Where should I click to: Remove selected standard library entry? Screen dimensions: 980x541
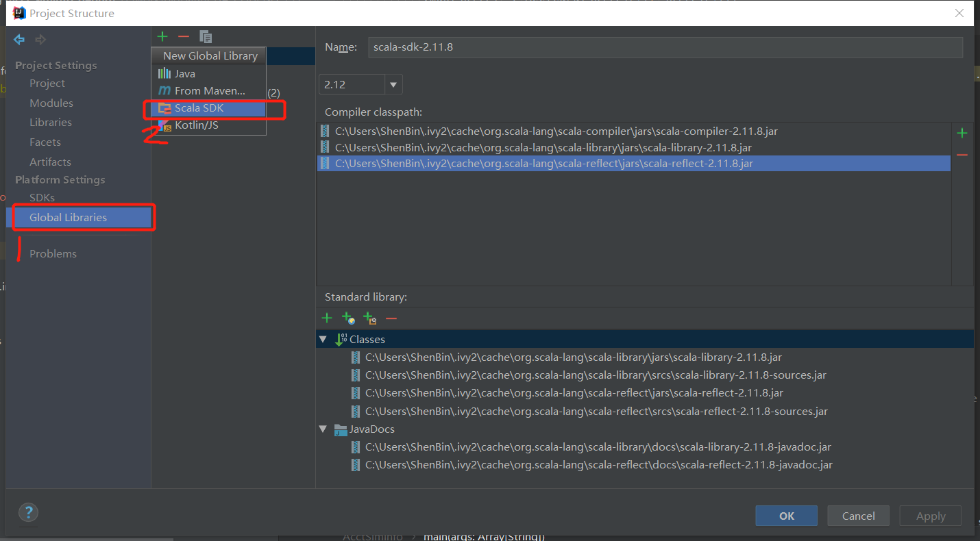pos(391,318)
